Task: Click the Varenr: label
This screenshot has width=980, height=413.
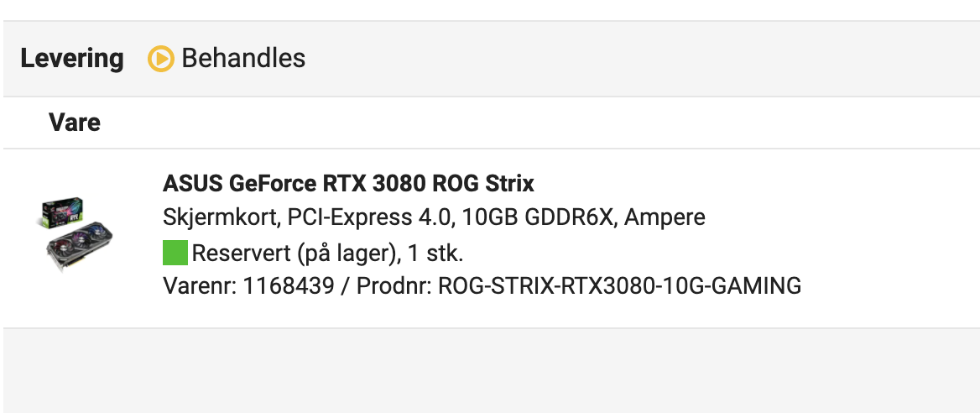Action: pyautogui.click(x=200, y=286)
